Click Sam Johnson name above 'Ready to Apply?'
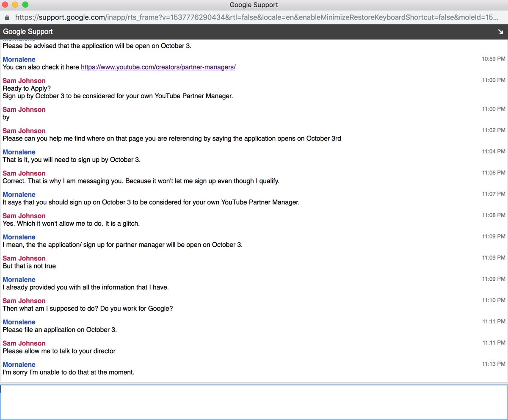Viewport: 508px width, 420px height. pos(24,80)
